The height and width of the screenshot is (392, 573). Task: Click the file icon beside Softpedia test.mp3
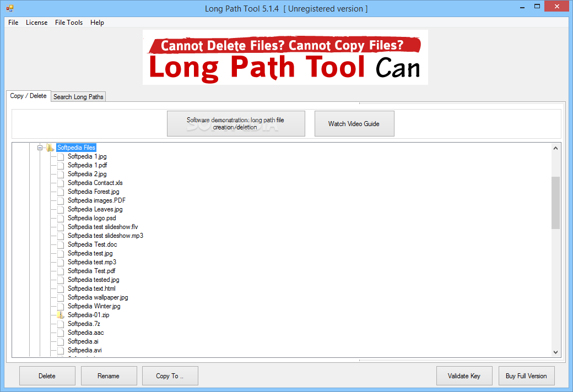point(61,262)
